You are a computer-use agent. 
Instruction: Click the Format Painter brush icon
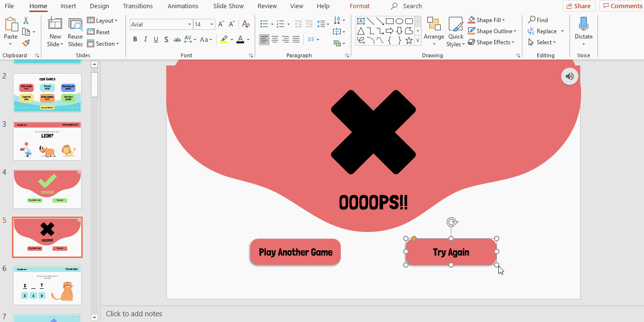26,43
